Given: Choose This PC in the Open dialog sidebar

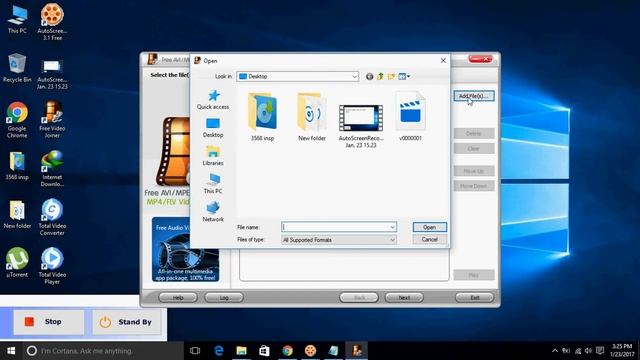Looking at the screenshot, I should coord(213,184).
